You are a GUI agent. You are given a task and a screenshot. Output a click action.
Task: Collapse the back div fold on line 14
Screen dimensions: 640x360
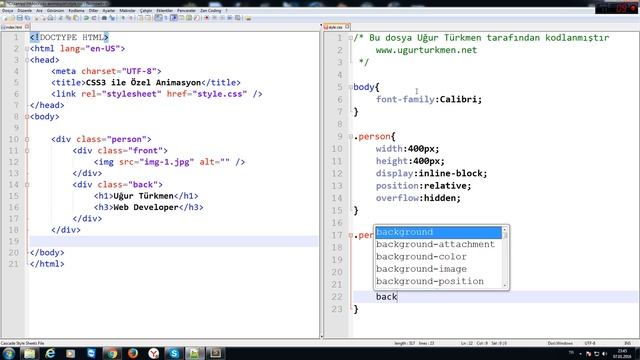coord(27,184)
